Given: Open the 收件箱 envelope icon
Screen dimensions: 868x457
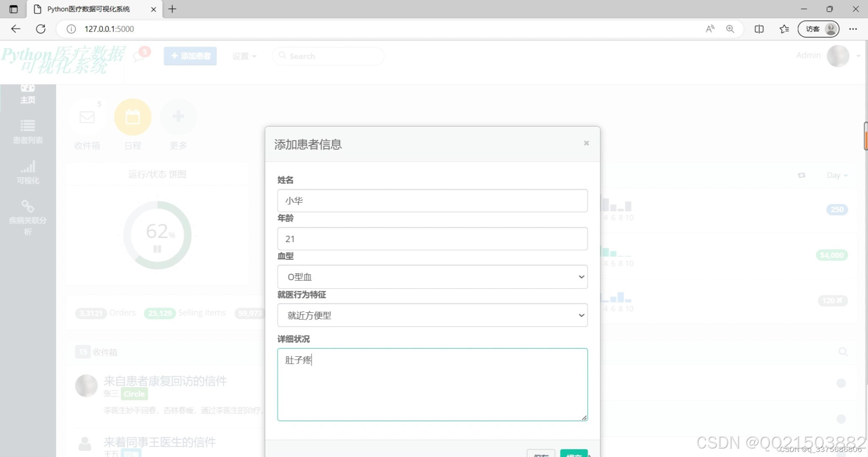Looking at the screenshot, I should (87, 117).
